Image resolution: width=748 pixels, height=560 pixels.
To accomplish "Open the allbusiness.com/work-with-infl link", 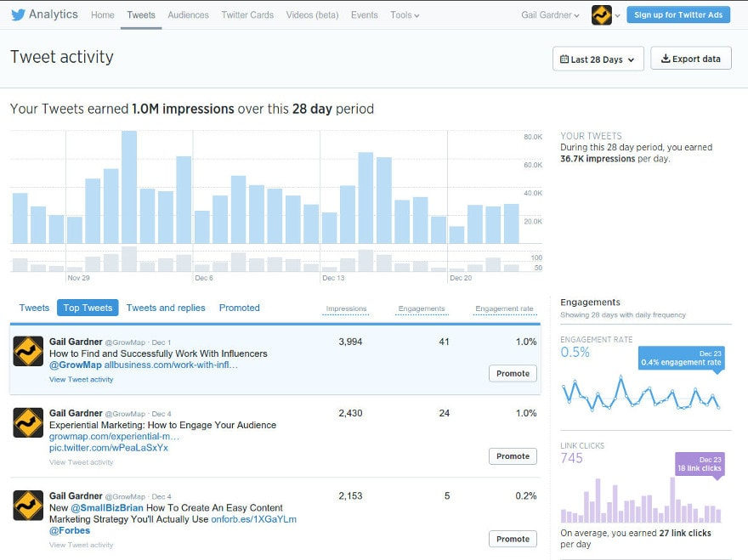I will pyautogui.click(x=171, y=365).
